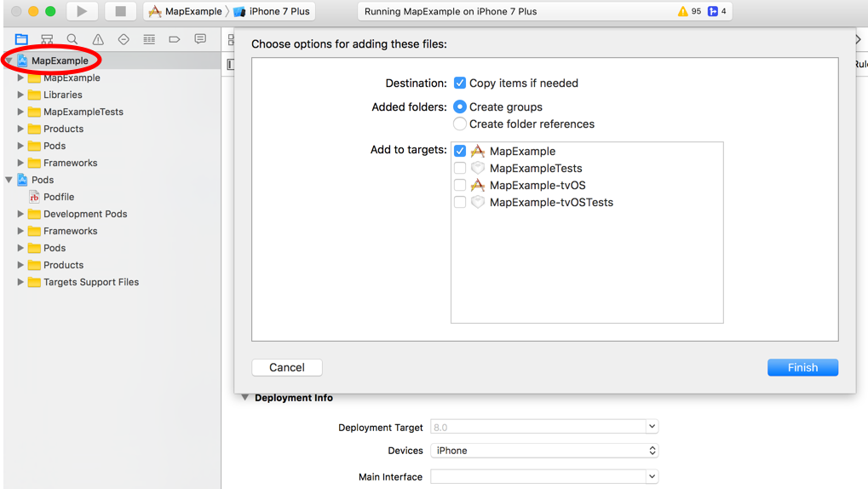Click the blue analyzer count 4 indicator
Image resolution: width=868 pixels, height=489 pixels.
point(717,11)
